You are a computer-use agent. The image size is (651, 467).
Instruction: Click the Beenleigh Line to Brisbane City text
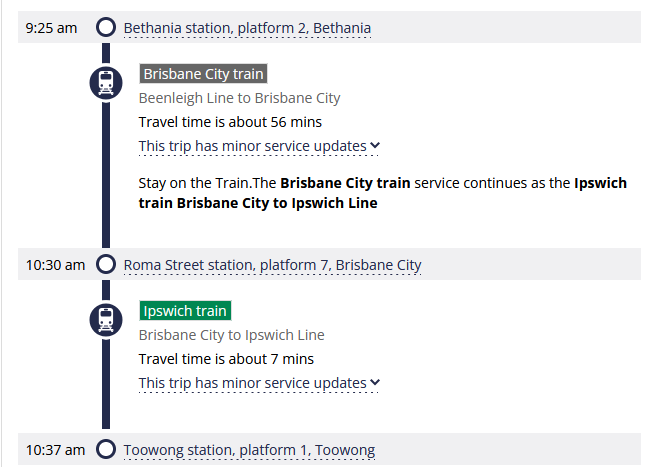pyautogui.click(x=239, y=98)
